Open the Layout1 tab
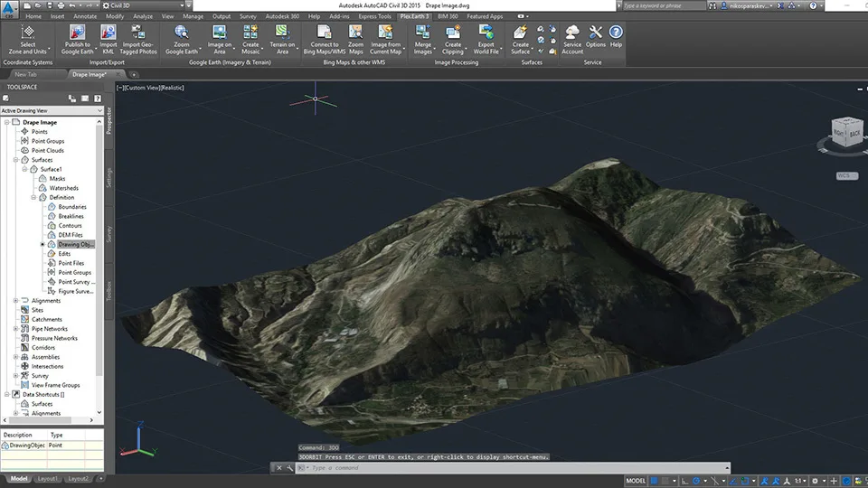The image size is (868, 488). 48,478
